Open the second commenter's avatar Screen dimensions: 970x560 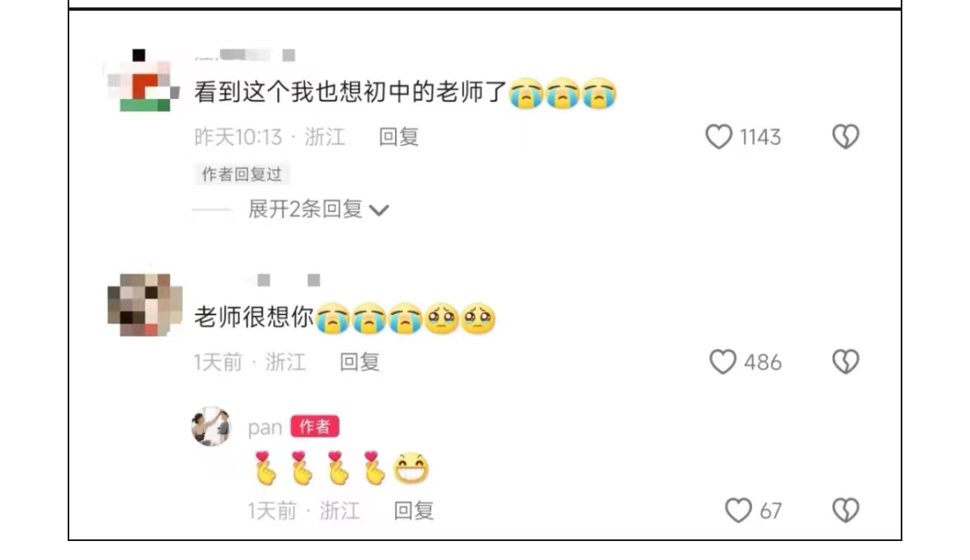tap(145, 305)
